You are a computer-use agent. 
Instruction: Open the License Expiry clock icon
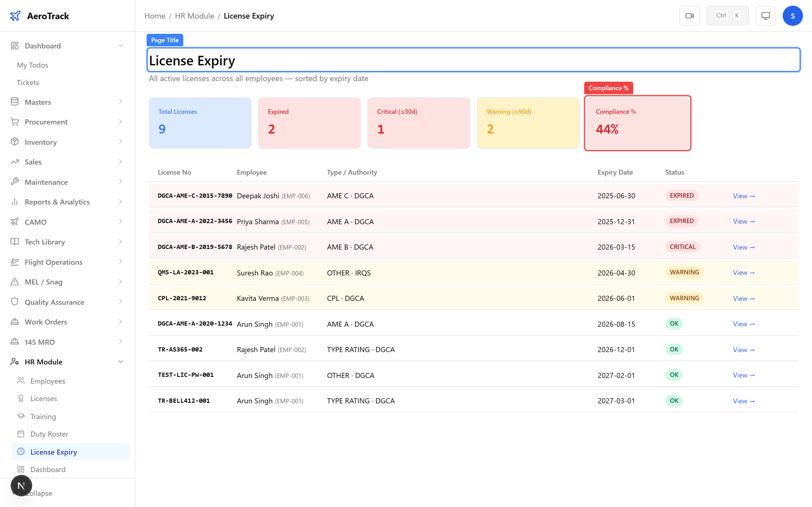pyautogui.click(x=21, y=452)
